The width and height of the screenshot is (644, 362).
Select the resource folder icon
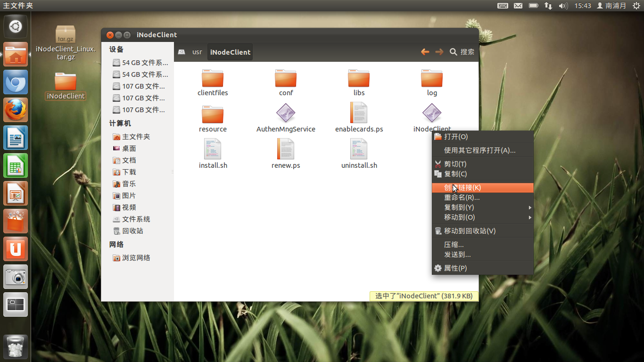213,114
